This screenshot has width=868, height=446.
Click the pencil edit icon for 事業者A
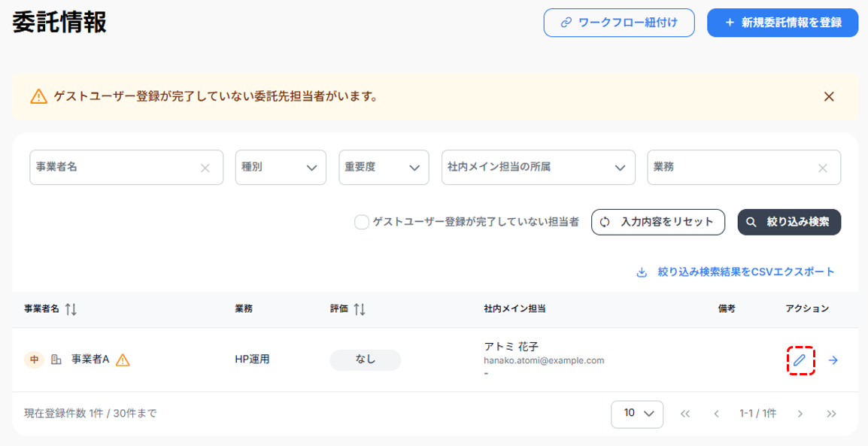click(800, 360)
